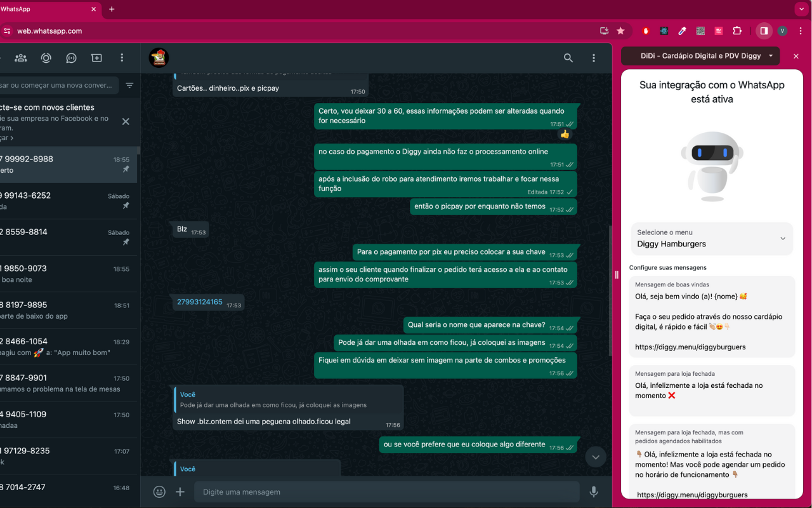Start a chat search with the magnifier icon
The height and width of the screenshot is (508, 812).
pos(568,58)
